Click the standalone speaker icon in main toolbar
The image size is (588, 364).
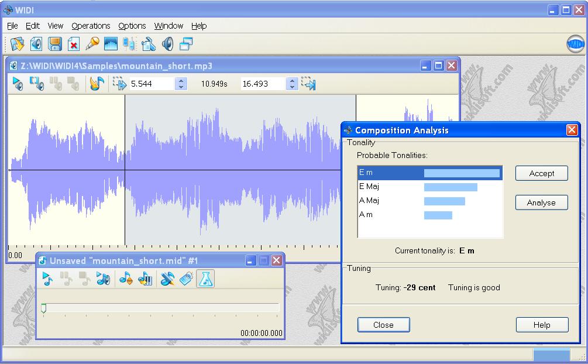[x=168, y=44]
